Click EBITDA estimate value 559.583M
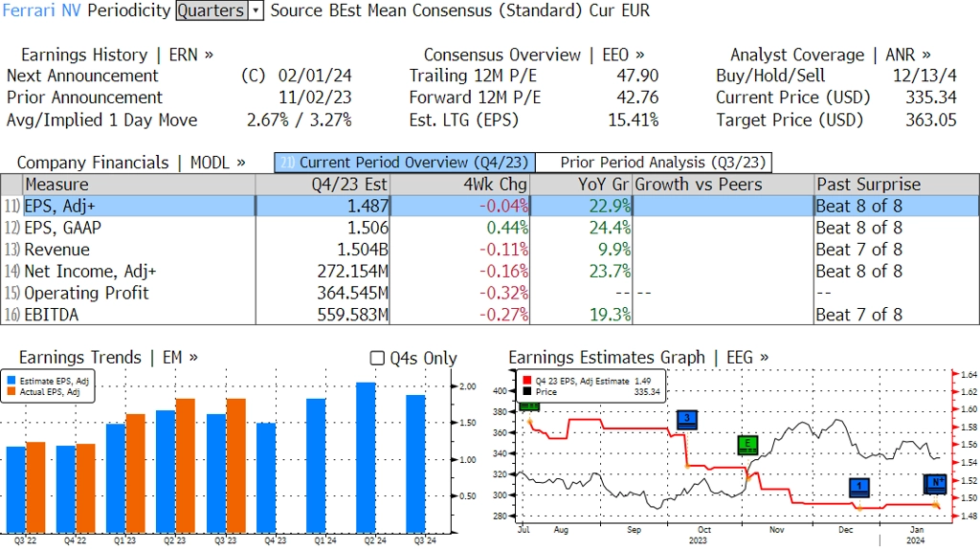Screen dimensions: 980x549 (x=352, y=315)
